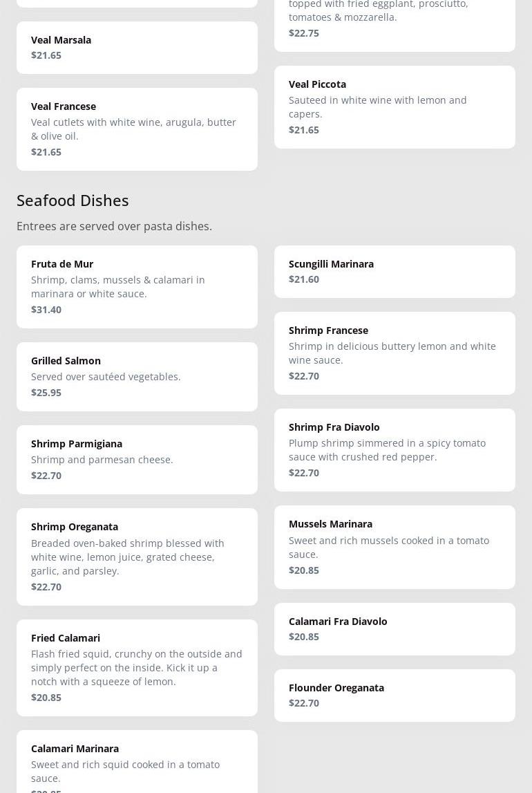Select the Grilled Salmon card
This screenshot has width=532, height=793.
[x=137, y=376]
